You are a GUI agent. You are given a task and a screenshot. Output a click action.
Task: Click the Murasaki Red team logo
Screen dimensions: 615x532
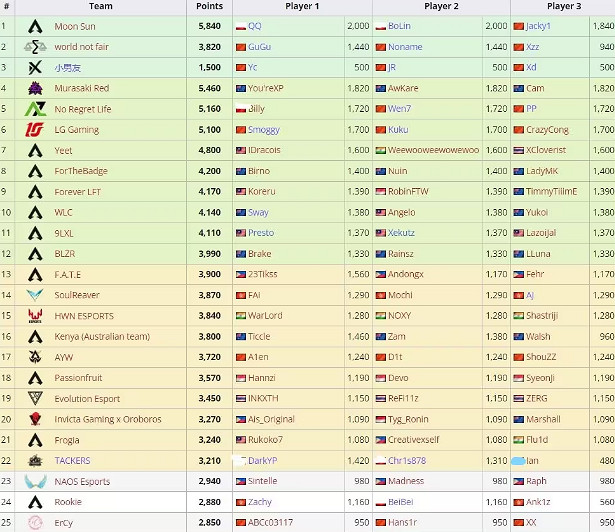(35, 88)
